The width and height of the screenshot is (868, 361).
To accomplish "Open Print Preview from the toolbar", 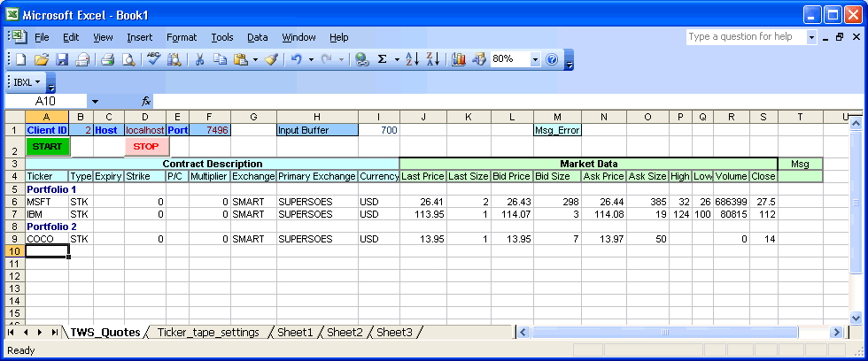I will click(128, 59).
